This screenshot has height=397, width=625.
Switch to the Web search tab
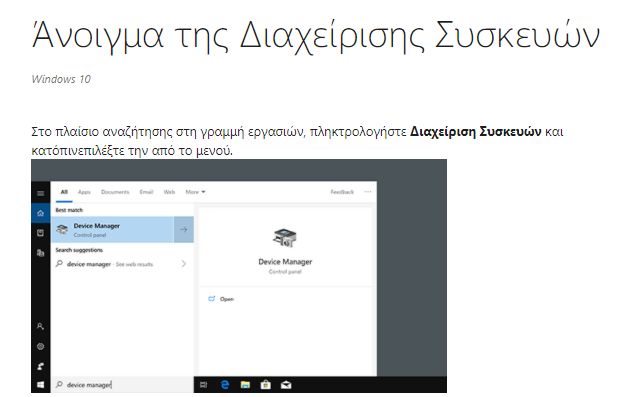tap(169, 192)
